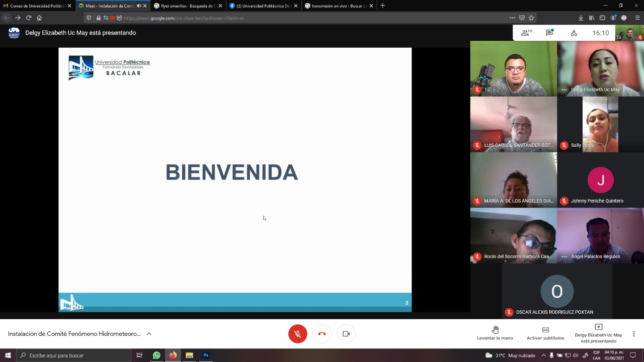
Task: Bookmark this page with star icon
Action: (531, 18)
